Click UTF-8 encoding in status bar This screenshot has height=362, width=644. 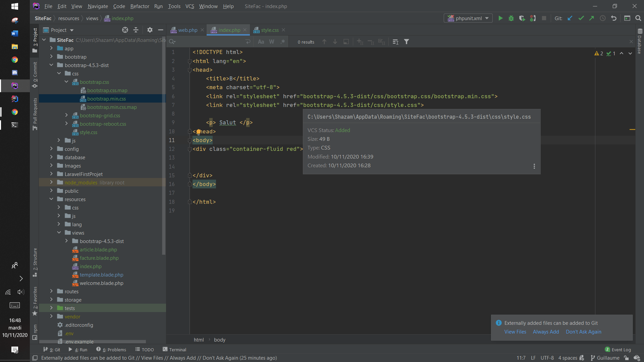click(547, 358)
